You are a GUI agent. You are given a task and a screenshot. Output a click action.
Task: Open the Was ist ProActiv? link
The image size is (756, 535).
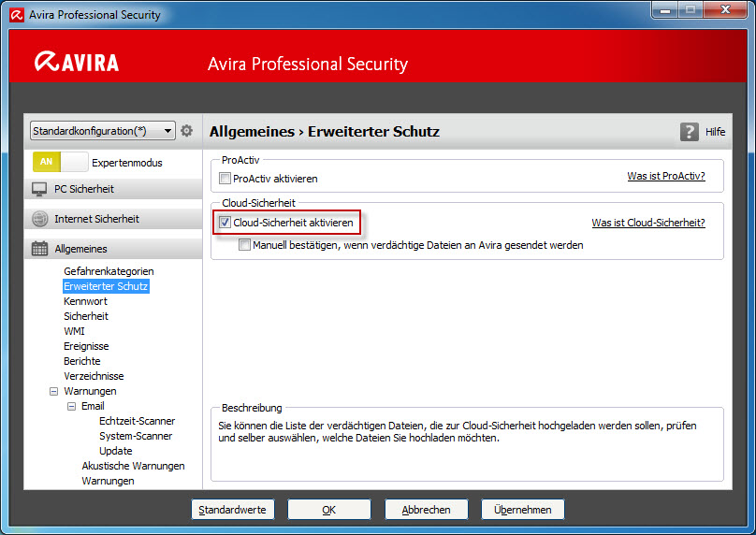666,176
